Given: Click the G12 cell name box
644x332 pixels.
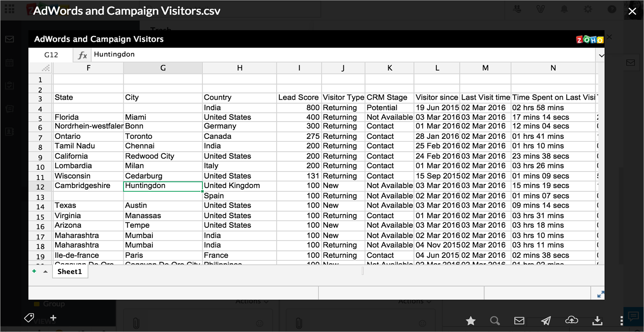Looking at the screenshot, I should (x=51, y=55).
